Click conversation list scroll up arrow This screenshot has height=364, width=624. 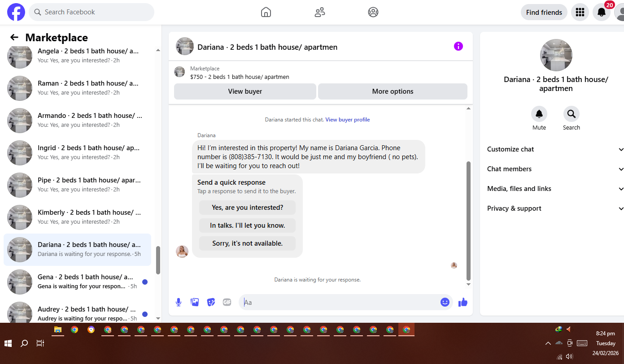[158, 50]
